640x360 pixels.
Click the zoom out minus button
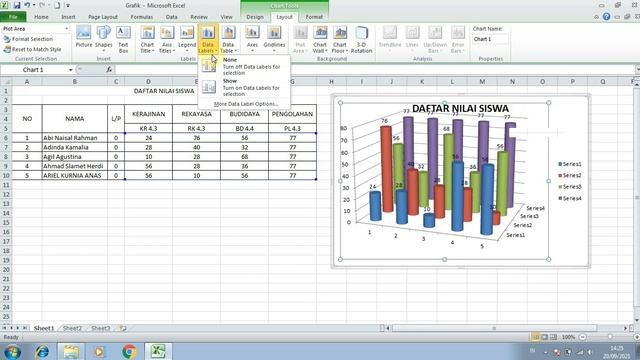pos(583,337)
